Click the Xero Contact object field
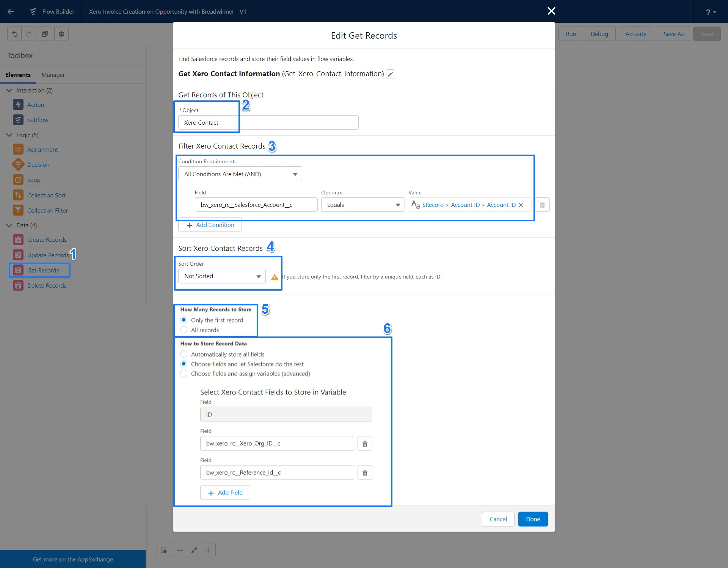The width and height of the screenshot is (728, 568). click(x=268, y=122)
